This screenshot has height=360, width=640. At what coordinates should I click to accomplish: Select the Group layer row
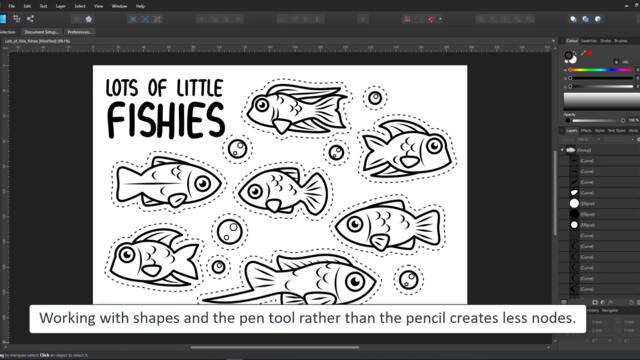click(600, 150)
